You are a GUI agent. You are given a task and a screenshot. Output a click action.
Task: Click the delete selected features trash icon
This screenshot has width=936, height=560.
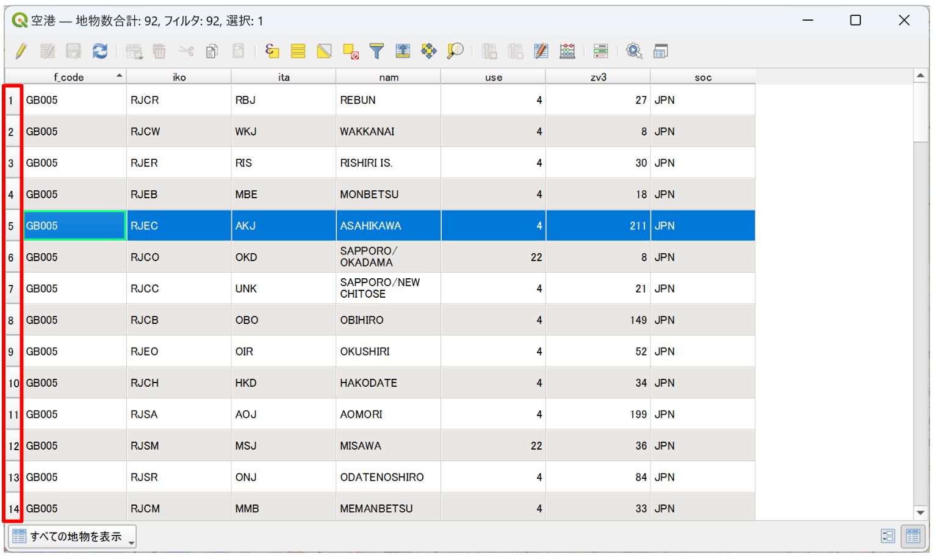(x=159, y=51)
